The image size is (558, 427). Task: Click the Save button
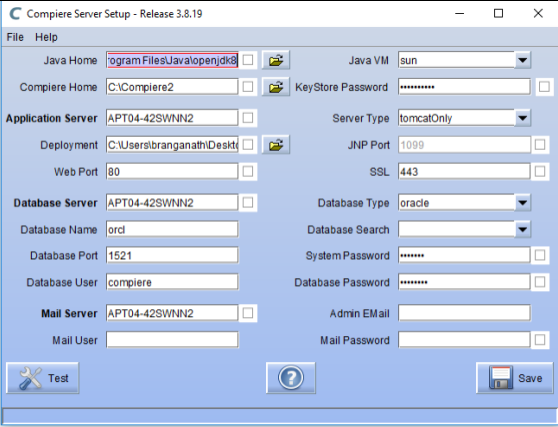[515, 378]
